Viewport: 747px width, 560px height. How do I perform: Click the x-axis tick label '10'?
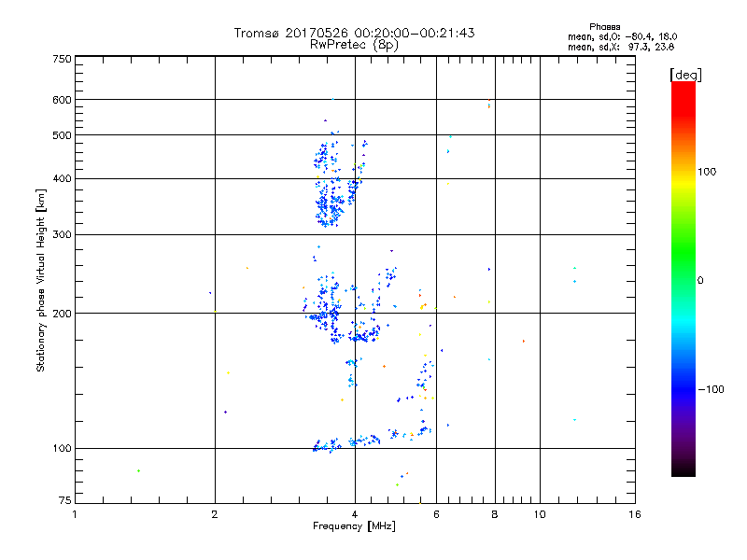540,514
